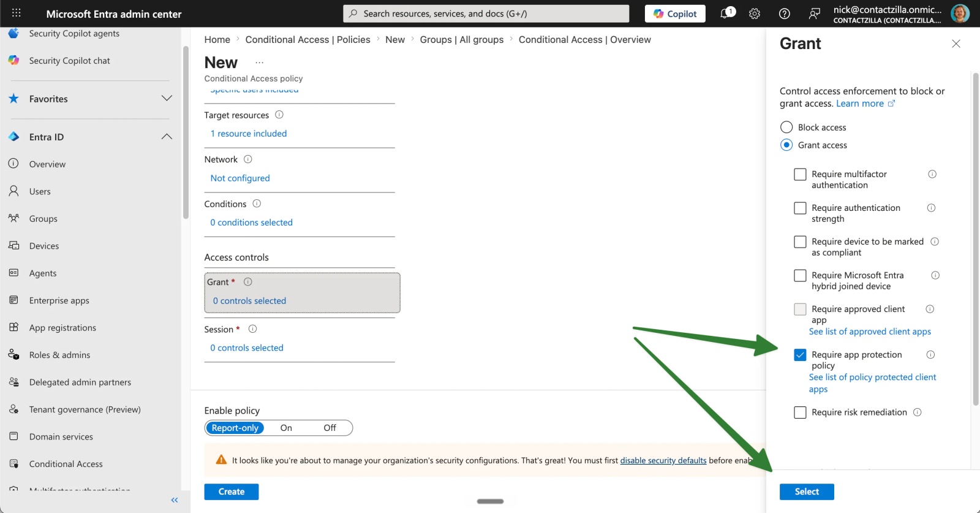Click the Enterprise apps icon
Viewport: 980px width, 513px height.
coord(13,300)
